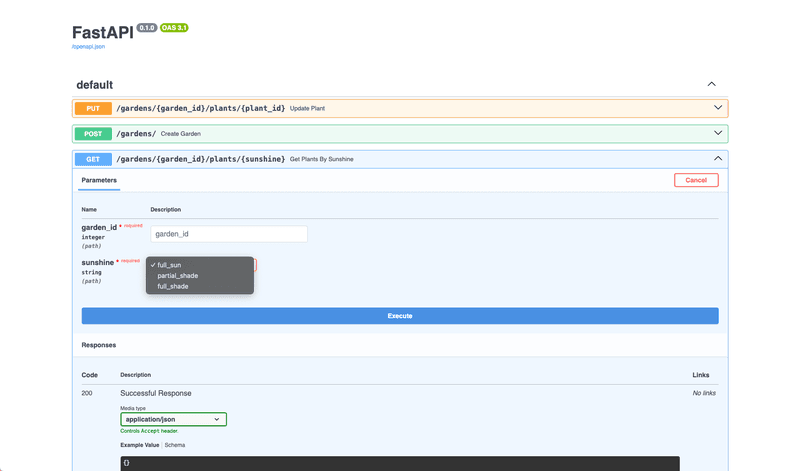Open the application/json media type dropdown

(173, 419)
